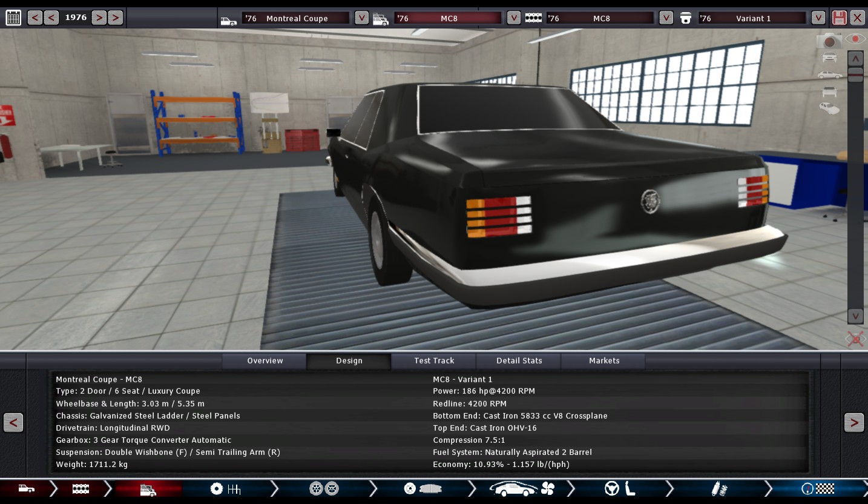Click the Bottom End: Cast Iron 5833 cc line
Image resolution: width=868 pixels, height=504 pixels.
pyautogui.click(x=520, y=416)
